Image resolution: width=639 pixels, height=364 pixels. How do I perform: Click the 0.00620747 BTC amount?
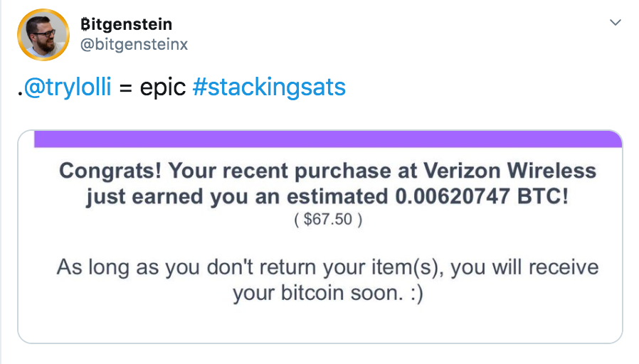click(x=482, y=197)
